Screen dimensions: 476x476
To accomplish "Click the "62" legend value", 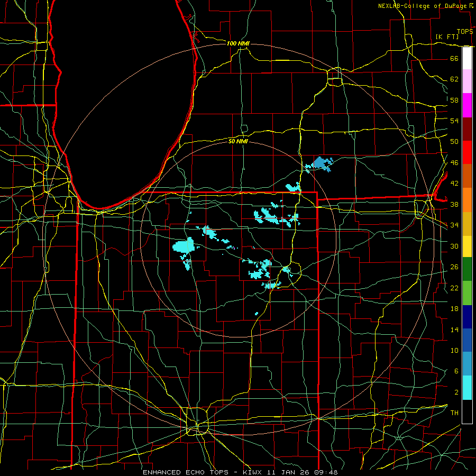I will click(454, 79).
